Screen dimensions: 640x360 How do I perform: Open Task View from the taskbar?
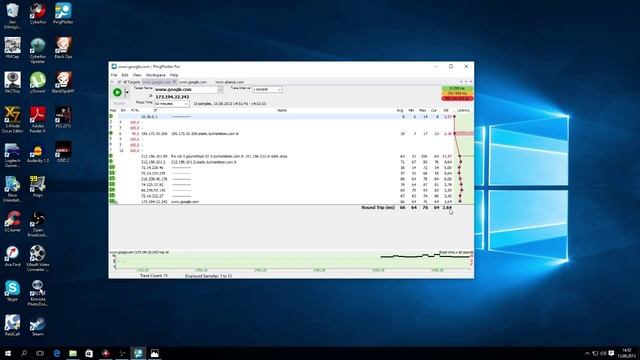coord(40,353)
